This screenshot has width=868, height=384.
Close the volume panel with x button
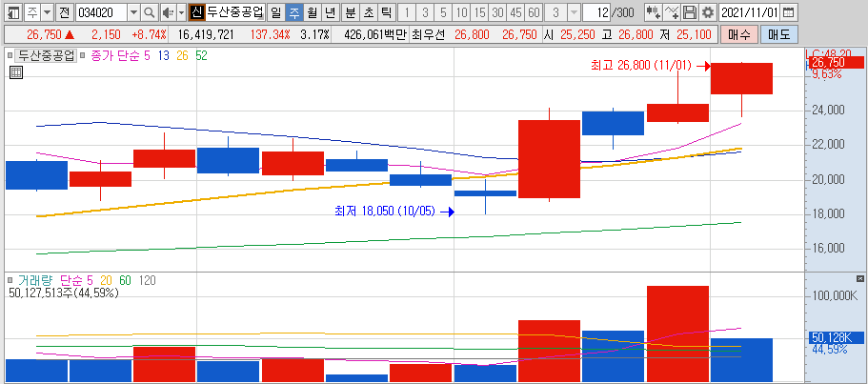859,279
